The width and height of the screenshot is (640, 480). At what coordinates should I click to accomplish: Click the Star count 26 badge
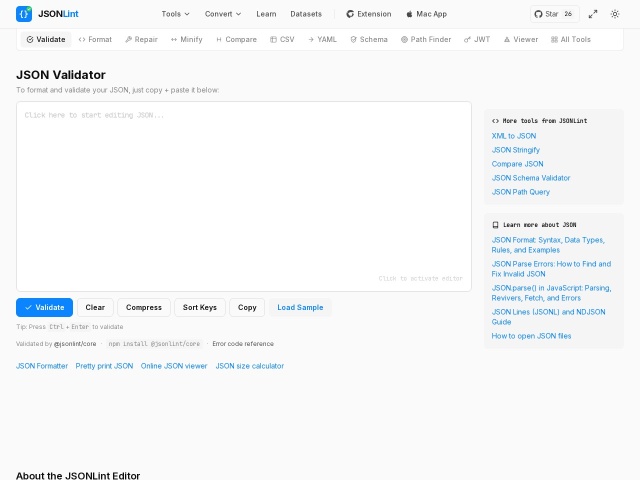(x=568, y=14)
